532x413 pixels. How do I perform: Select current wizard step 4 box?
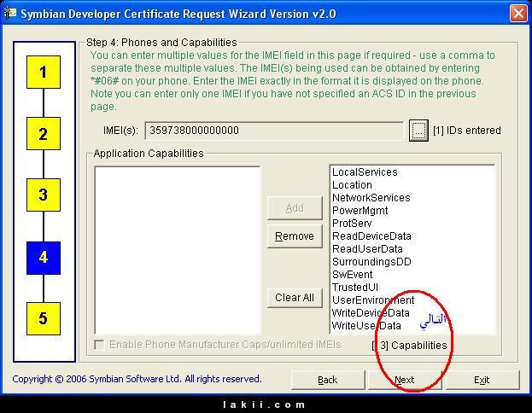pos(44,258)
